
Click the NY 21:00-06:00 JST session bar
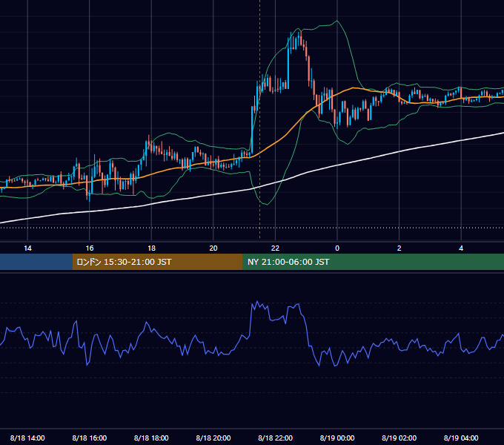373,262
